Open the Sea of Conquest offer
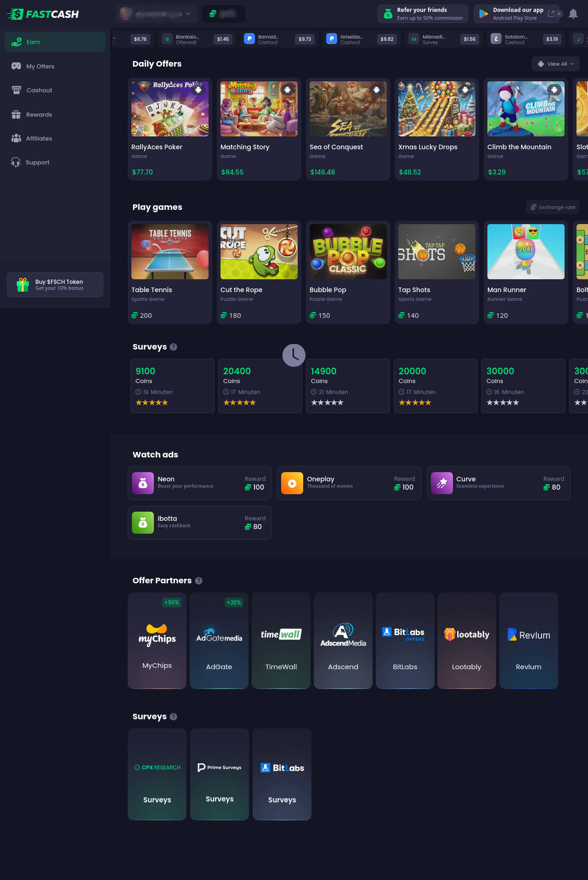Viewport: 588px width, 880px height. click(x=348, y=129)
